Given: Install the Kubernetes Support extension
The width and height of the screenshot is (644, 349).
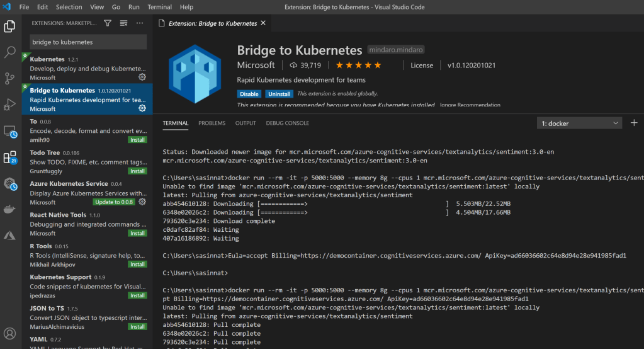Looking at the screenshot, I should 137,295.
